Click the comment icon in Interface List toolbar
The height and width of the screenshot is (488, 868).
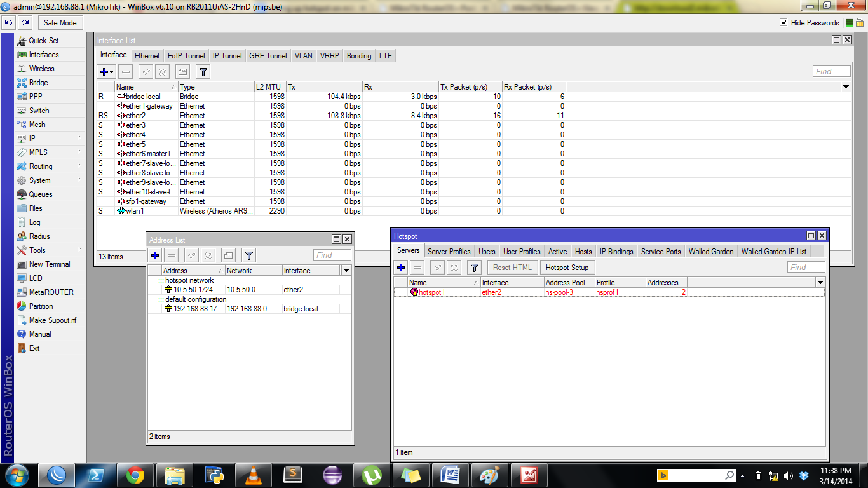[182, 72]
